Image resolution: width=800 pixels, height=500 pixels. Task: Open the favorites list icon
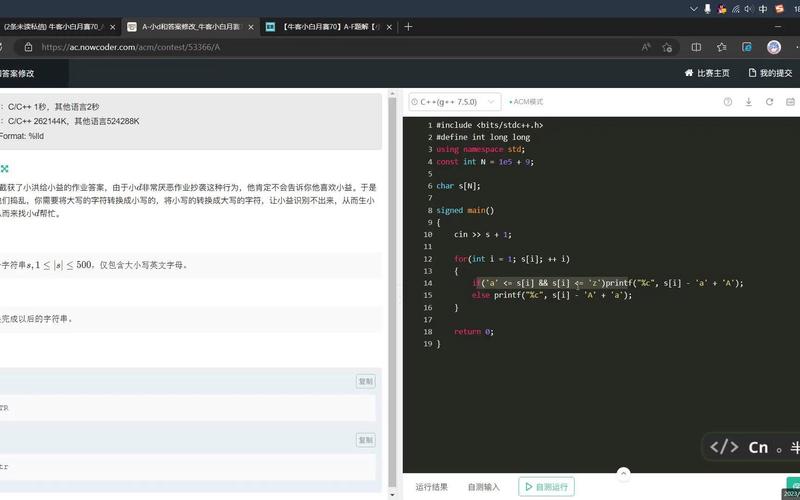tap(721, 47)
